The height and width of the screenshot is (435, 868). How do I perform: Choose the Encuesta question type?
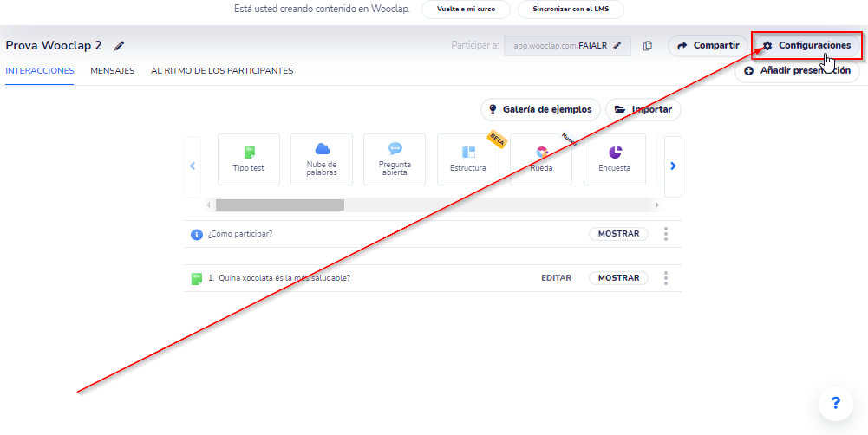tap(615, 159)
